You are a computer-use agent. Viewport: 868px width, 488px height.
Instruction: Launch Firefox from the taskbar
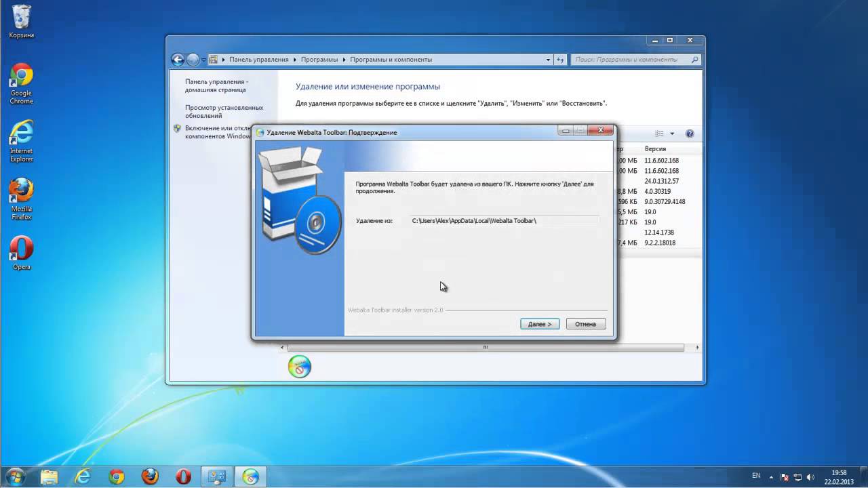point(150,476)
